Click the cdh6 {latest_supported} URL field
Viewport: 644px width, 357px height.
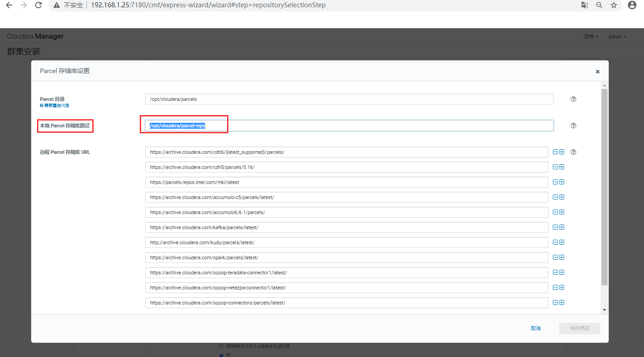[x=347, y=152]
